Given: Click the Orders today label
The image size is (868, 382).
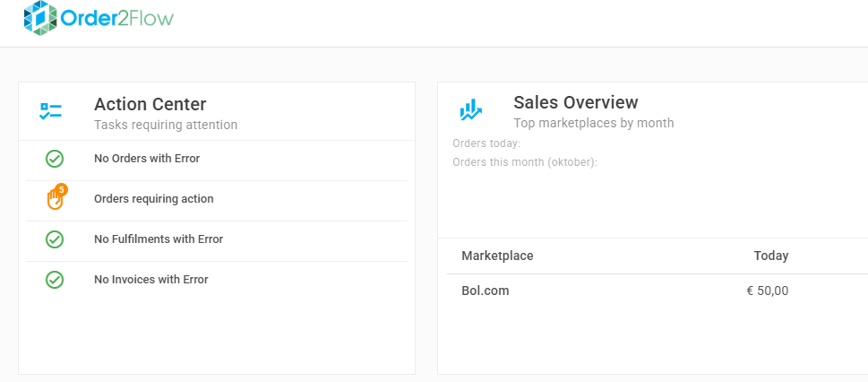Looking at the screenshot, I should click(486, 143).
